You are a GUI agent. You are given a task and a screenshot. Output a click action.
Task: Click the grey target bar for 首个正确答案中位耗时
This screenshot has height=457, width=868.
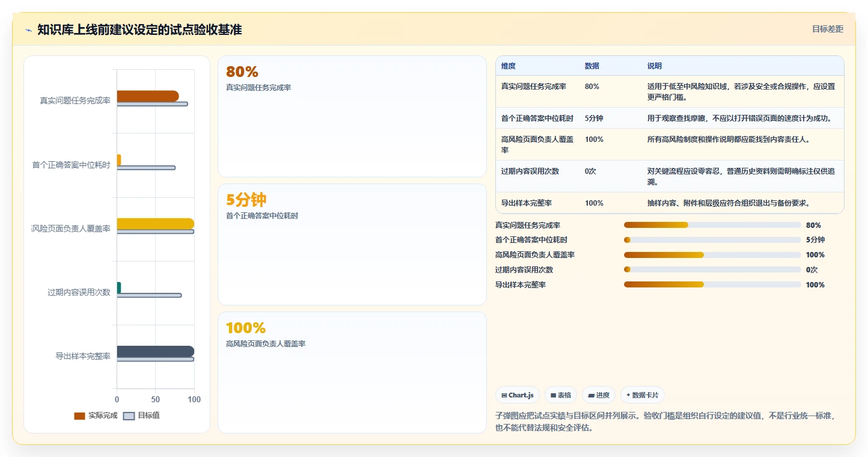146,168
